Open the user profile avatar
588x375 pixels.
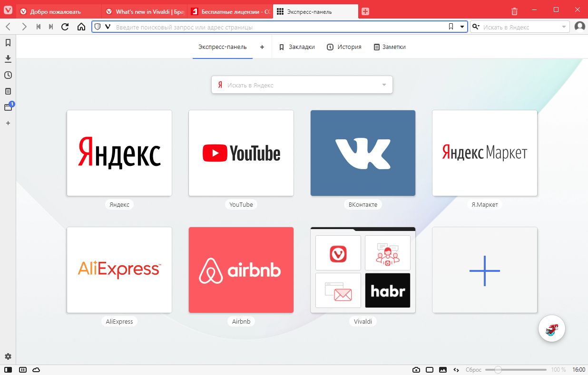(579, 27)
